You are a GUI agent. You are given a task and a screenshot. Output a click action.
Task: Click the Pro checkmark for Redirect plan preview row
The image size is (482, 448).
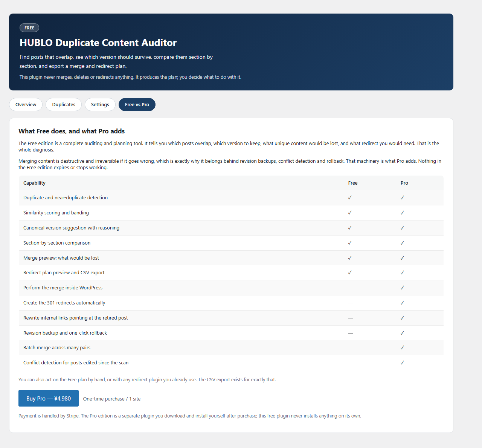[x=402, y=272]
